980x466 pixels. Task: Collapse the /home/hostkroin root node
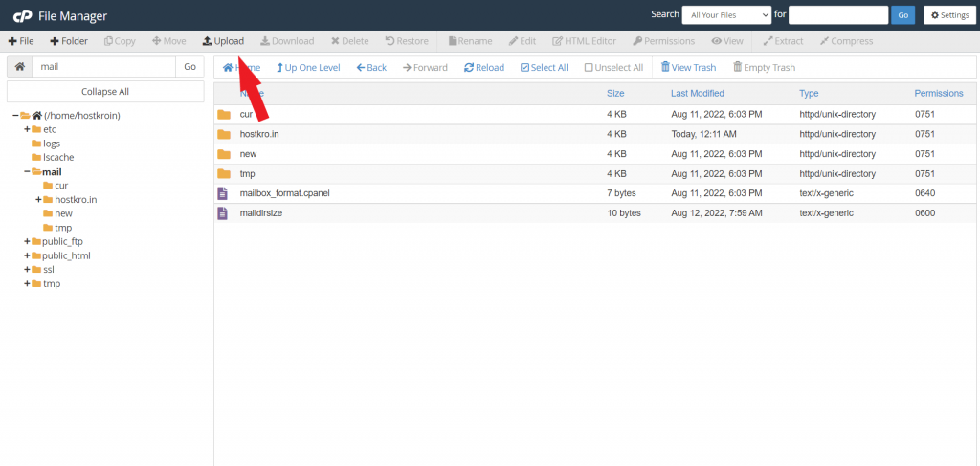pos(15,116)
